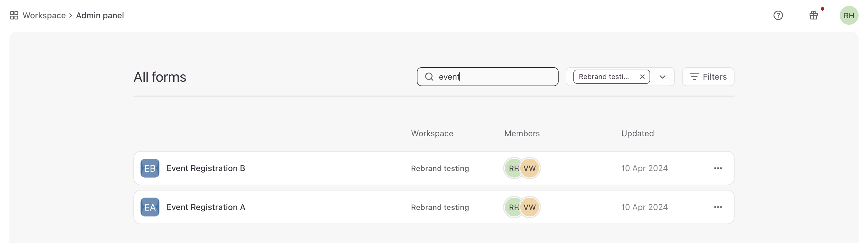Viewport: 868px width, 243px height.
Task: Expand the workspace filter dropdown
Action: point(663,77)
